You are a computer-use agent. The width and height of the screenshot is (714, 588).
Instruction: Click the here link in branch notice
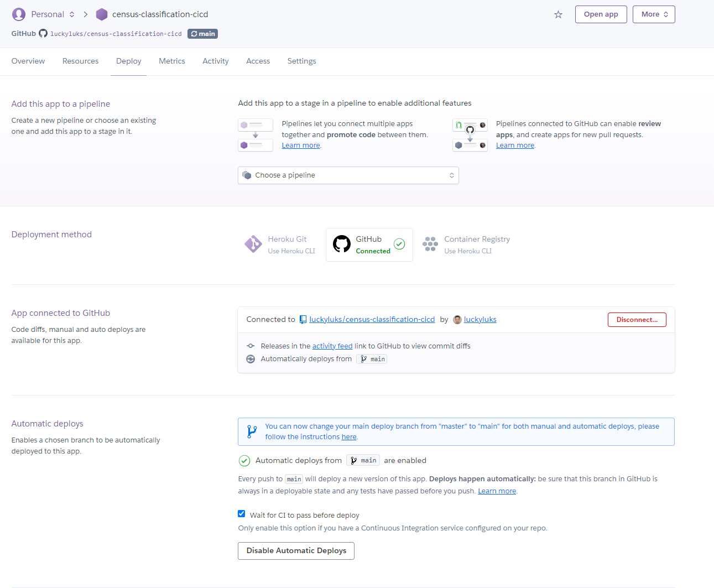coord(349,437)
